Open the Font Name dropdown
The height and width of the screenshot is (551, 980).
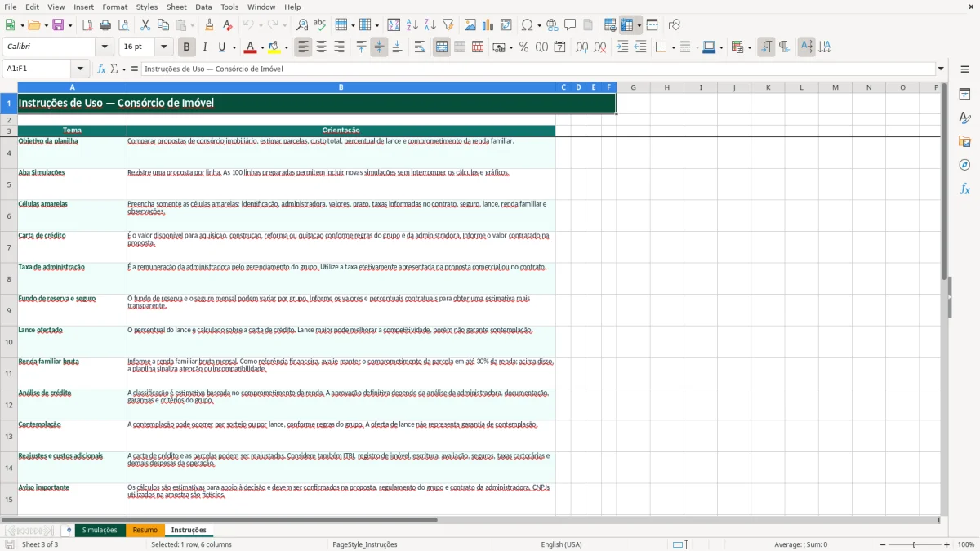(x=105, y=47)
